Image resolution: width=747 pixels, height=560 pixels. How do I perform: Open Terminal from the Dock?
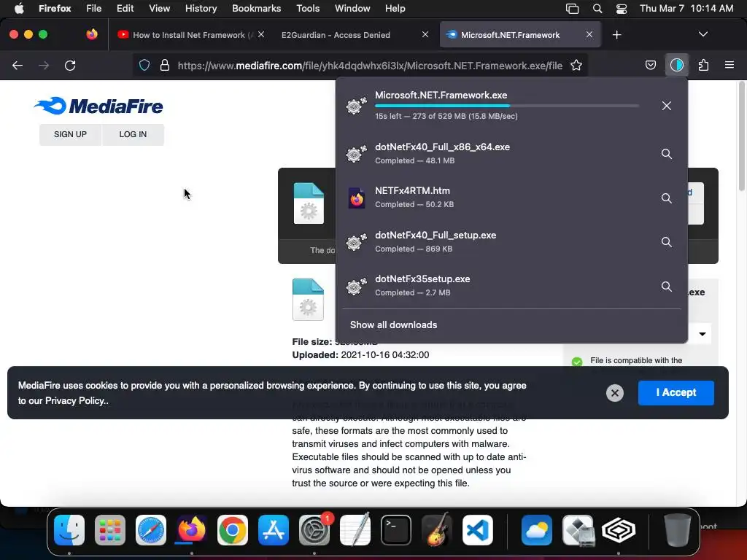[x=396, y=529]
